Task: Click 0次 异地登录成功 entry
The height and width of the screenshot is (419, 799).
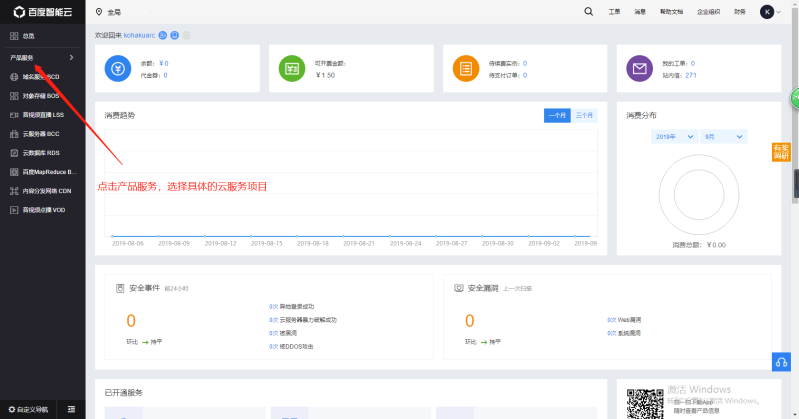Action: pos(291,307)
